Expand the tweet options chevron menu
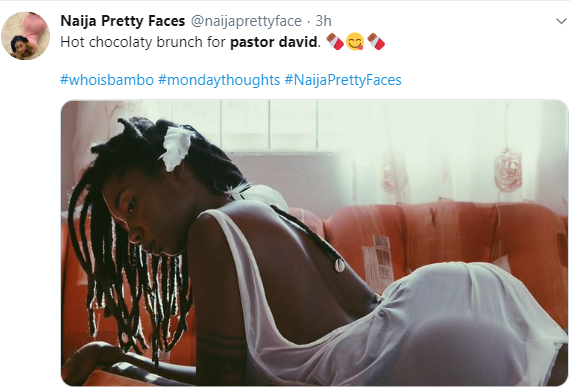Image resolution: width=570 pixels, height=387 pixels. click(x=562, y=21)
